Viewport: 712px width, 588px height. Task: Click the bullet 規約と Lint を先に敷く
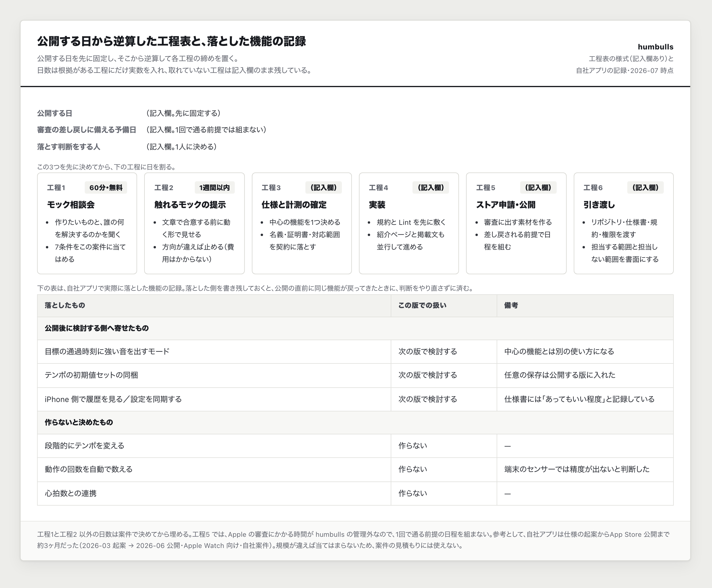coord(411,222)
